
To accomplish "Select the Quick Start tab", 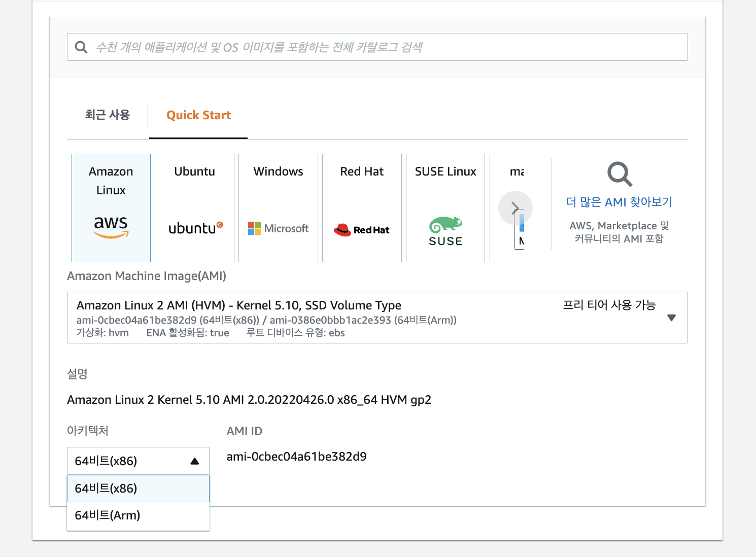I will pyautogui.click(x=198, y=115).
